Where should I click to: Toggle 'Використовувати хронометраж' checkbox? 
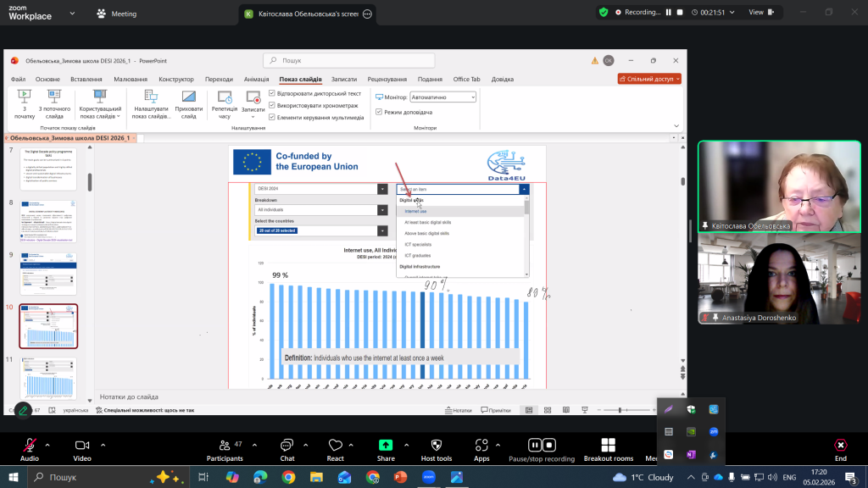click(271, 105)
